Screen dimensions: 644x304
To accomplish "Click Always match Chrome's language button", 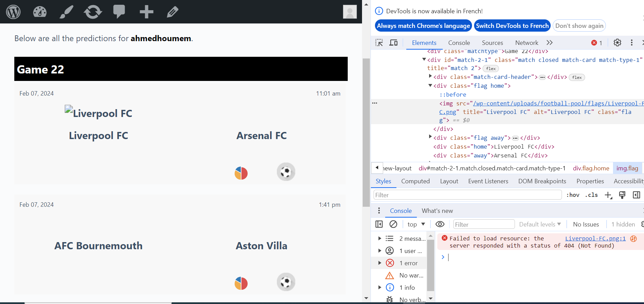I will pyautogui.click(x=423, y=26).
